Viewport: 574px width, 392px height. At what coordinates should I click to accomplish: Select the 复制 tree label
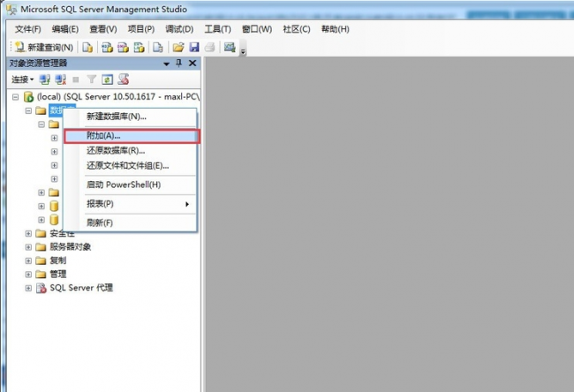tap(57, 260)
